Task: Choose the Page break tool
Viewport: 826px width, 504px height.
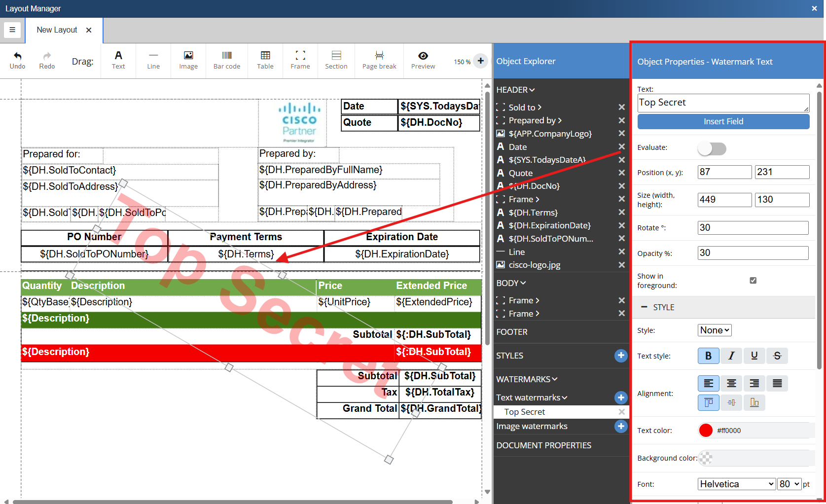Action: (x=379, y=60)
